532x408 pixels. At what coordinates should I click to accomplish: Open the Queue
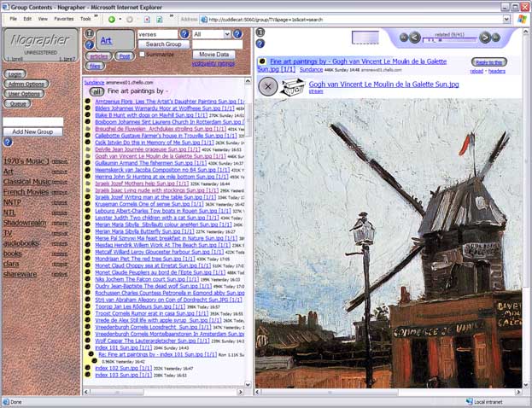[x=17, y=103]
